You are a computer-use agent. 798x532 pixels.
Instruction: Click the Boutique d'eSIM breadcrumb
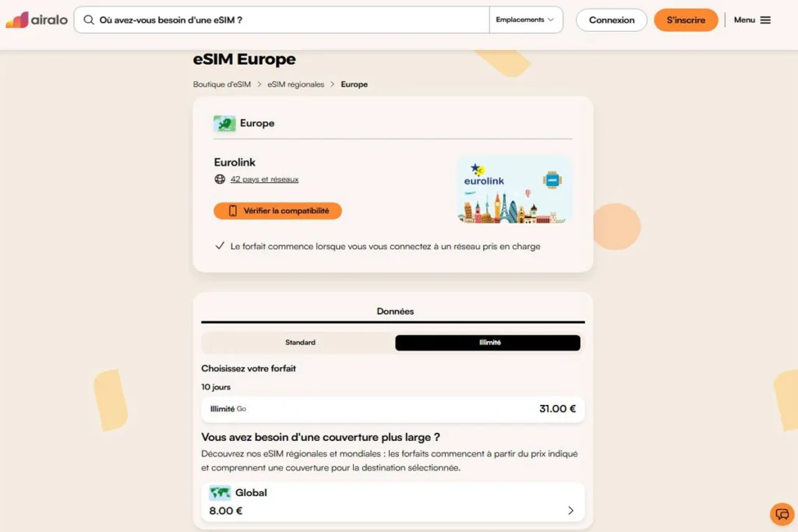[221, 84]
